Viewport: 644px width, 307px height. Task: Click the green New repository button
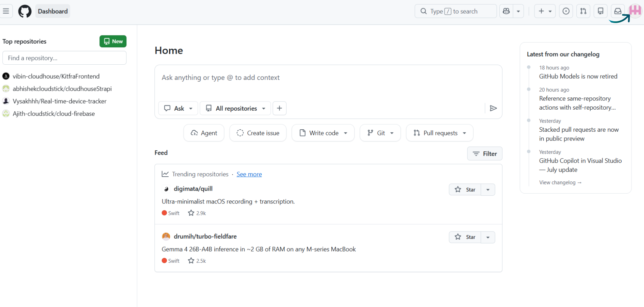point(113,41)
